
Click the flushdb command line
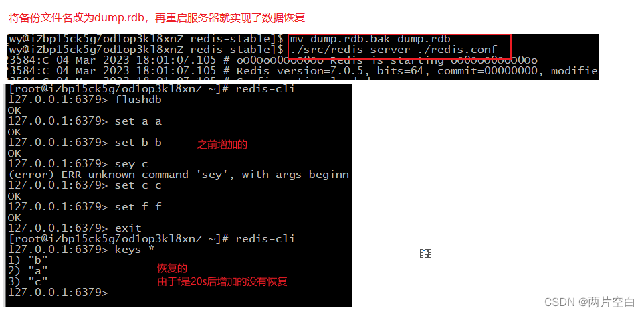pos(85,100)
